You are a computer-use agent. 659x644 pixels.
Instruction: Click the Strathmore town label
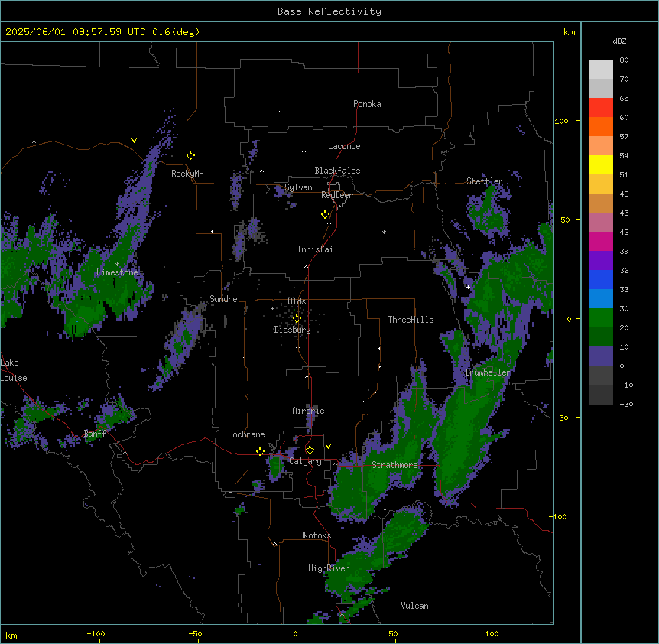click(x=394, y=465)
